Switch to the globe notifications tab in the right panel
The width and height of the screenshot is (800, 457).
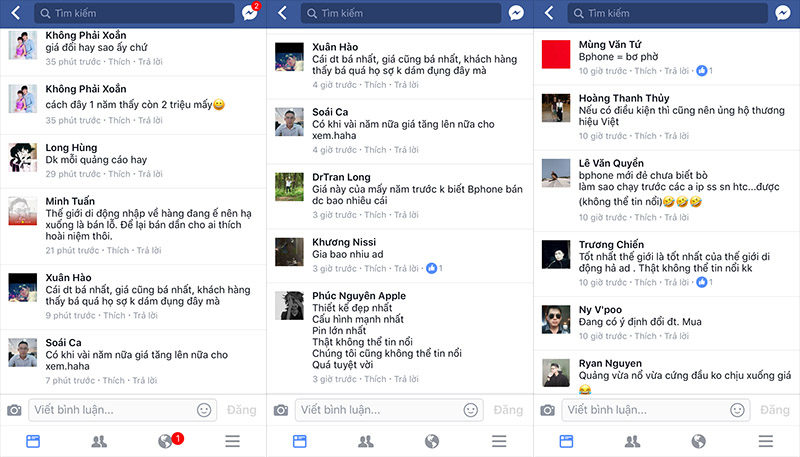(698, 441)
